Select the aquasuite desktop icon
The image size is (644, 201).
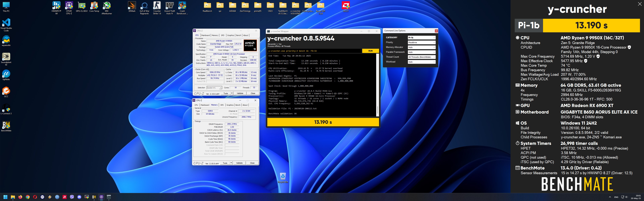6,41
